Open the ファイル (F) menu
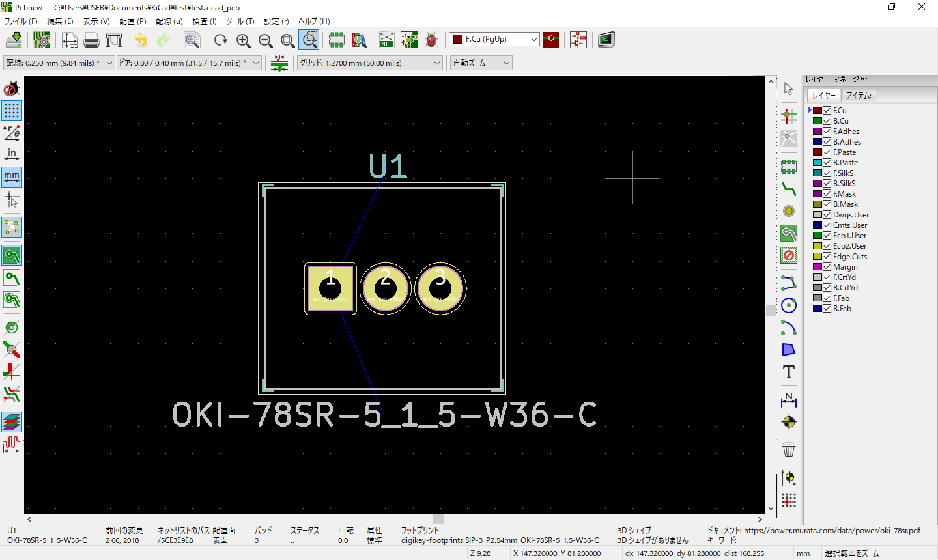938x560 pixels. pyautogui.click(x=21, y=21)
